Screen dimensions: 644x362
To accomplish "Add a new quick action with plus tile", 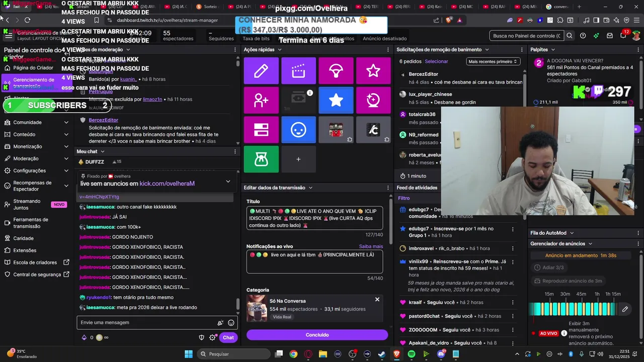I will 298,159.
